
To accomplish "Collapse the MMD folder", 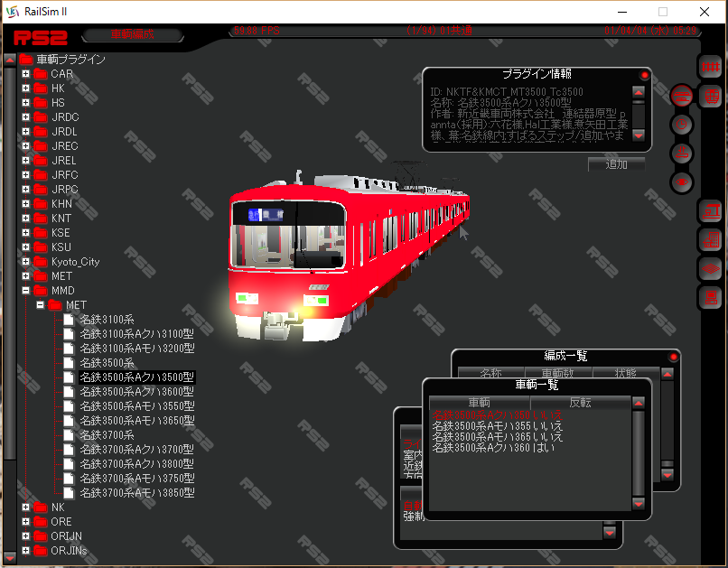I will coord(25,291).
